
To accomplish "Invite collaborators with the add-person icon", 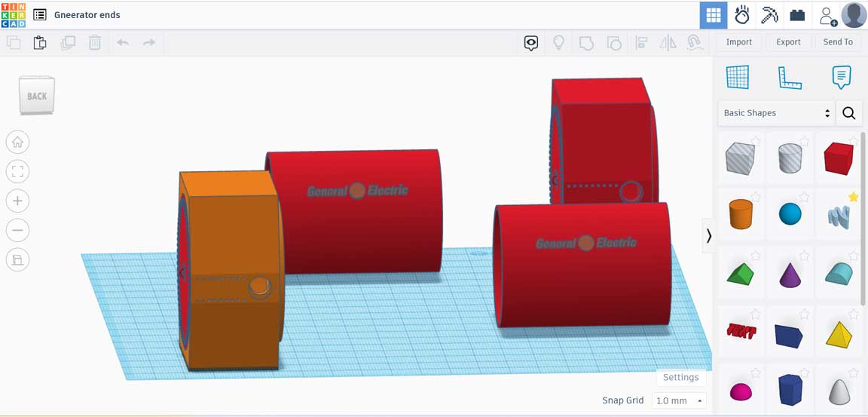I will [827, 16].
